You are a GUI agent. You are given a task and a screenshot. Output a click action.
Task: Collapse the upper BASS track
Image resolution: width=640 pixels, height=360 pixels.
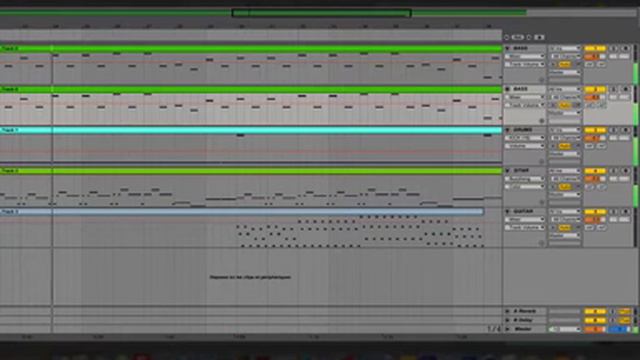tap(507, 48)
